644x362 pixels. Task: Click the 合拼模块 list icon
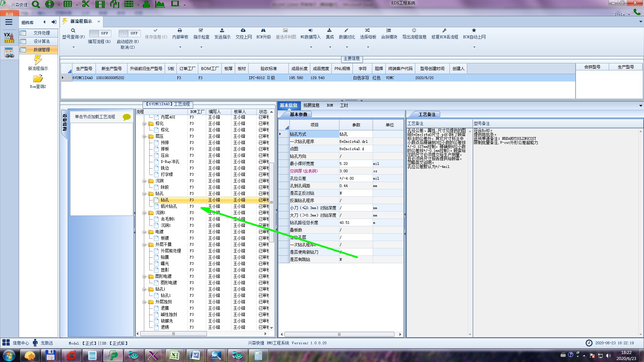pos(388,31)
